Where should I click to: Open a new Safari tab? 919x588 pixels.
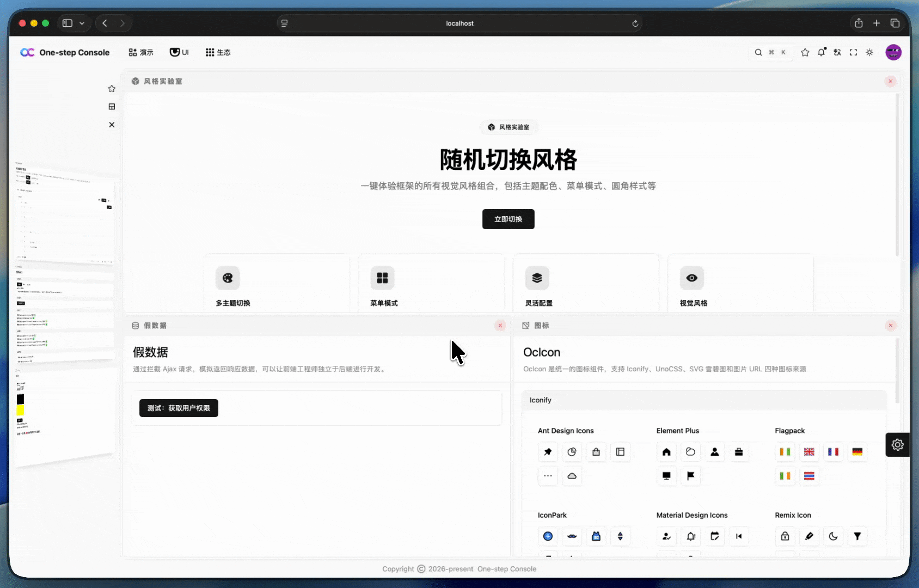click(x=877, y=23)
